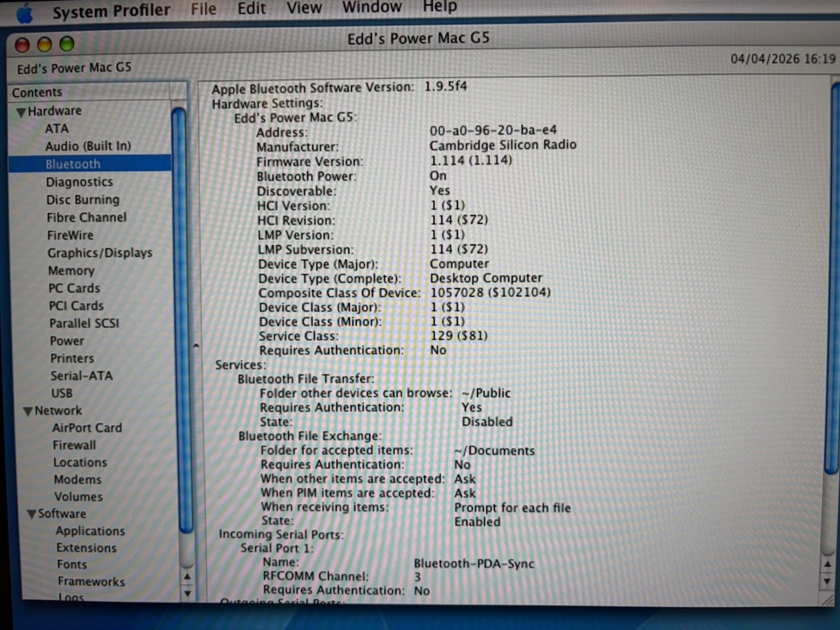This screenshot has width=840, height=630.
Task: Open the View menu
Action: coord(304,8)
